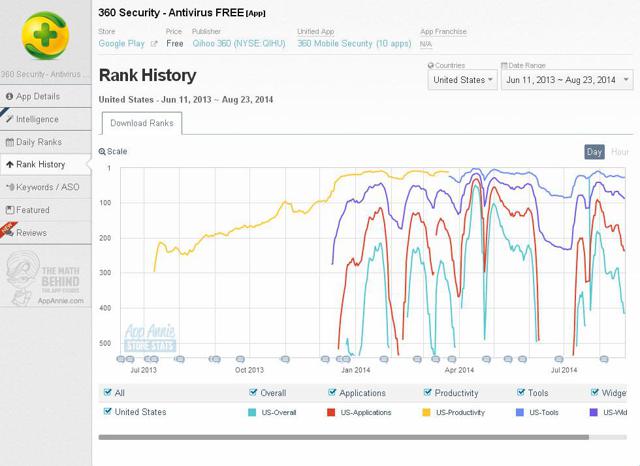The width and height of the screenshot is (640, 466).
Task: Open Reviews in sidebar
Action: (x=45, y=233)
